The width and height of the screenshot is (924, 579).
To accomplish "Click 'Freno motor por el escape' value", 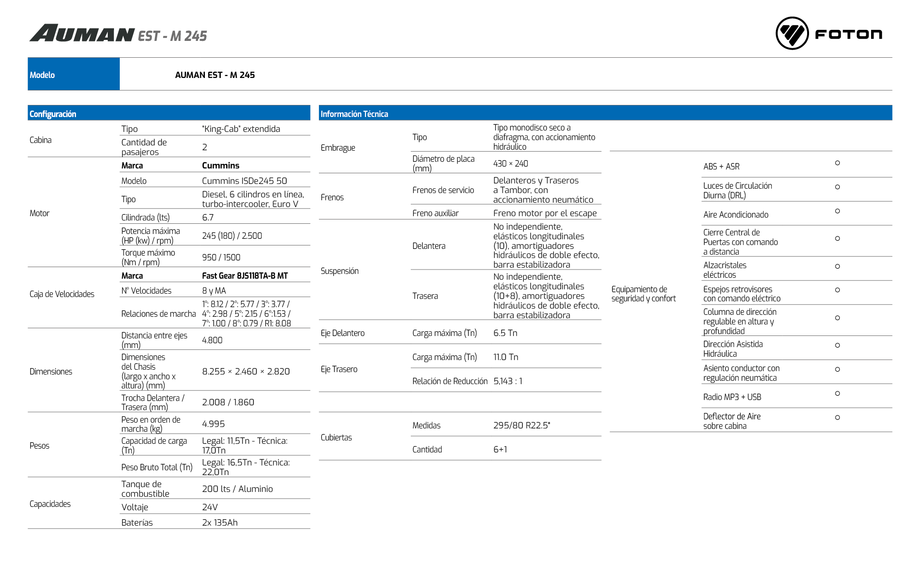I will click(545, 213).
